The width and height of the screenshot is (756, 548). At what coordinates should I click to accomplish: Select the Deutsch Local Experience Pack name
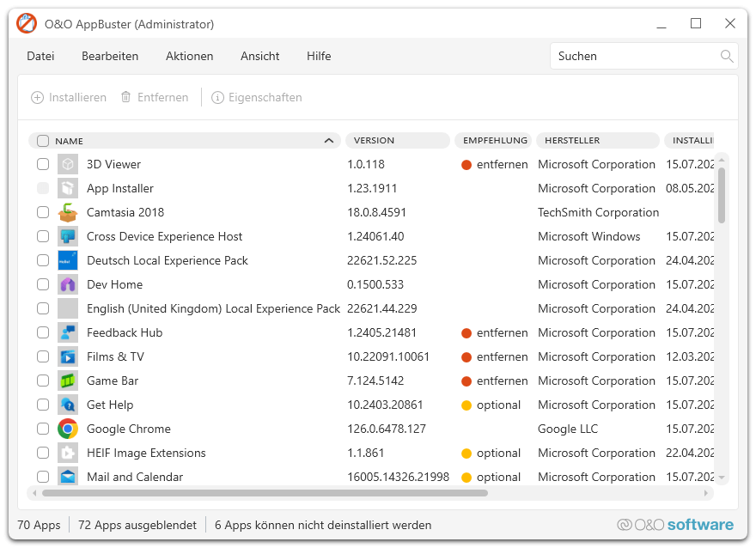pos(168,261)
